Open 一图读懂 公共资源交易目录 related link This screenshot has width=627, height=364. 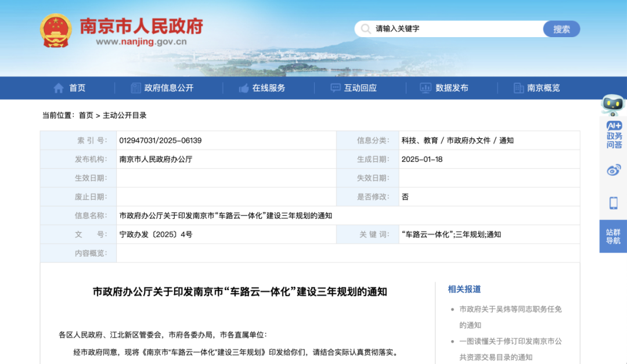(x=510, y=341)
